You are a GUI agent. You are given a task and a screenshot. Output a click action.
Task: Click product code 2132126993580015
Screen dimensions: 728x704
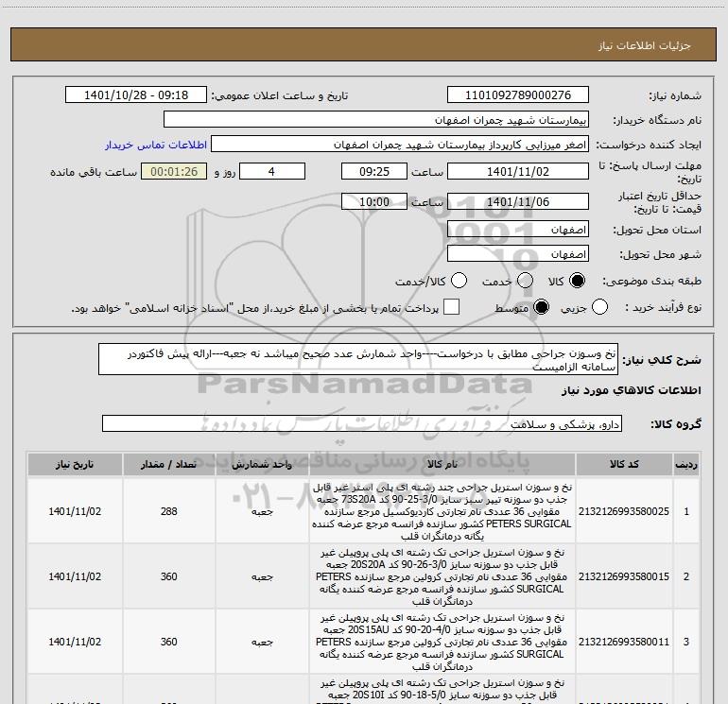[x=624, y=576]
